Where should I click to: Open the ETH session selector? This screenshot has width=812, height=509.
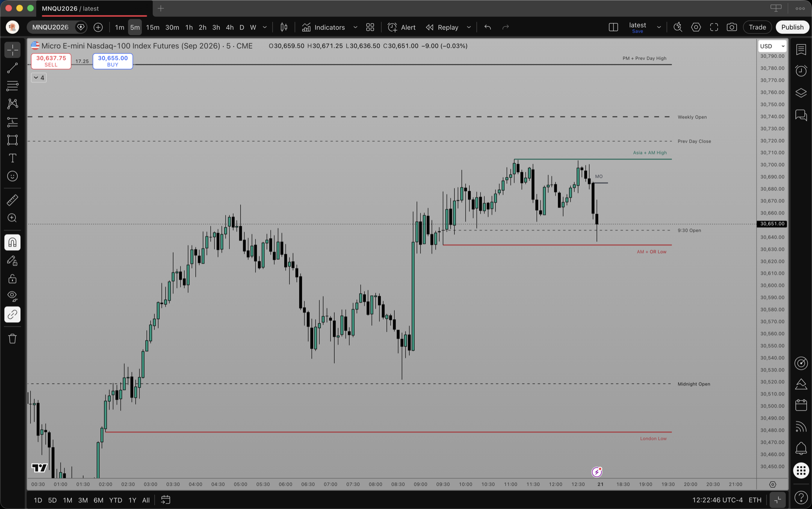[755, 500]
